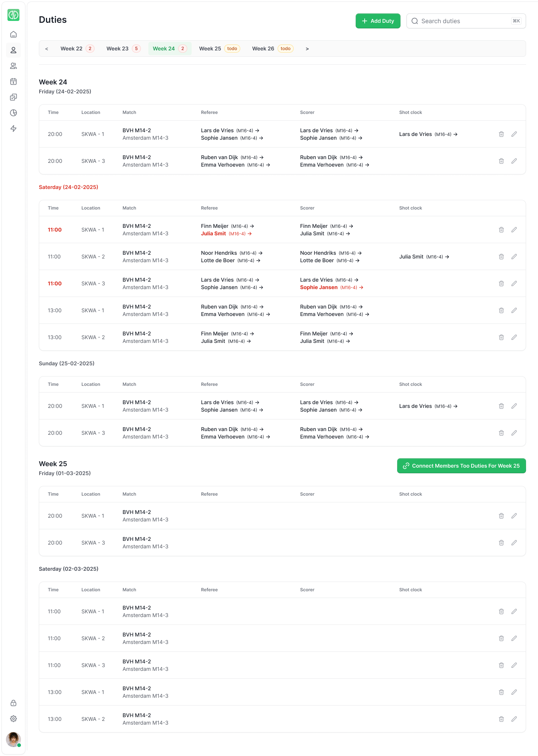The width and height of the screenshot is (538, 756).
Task: Show next weeks with right chevron
Action: [307, 49]
